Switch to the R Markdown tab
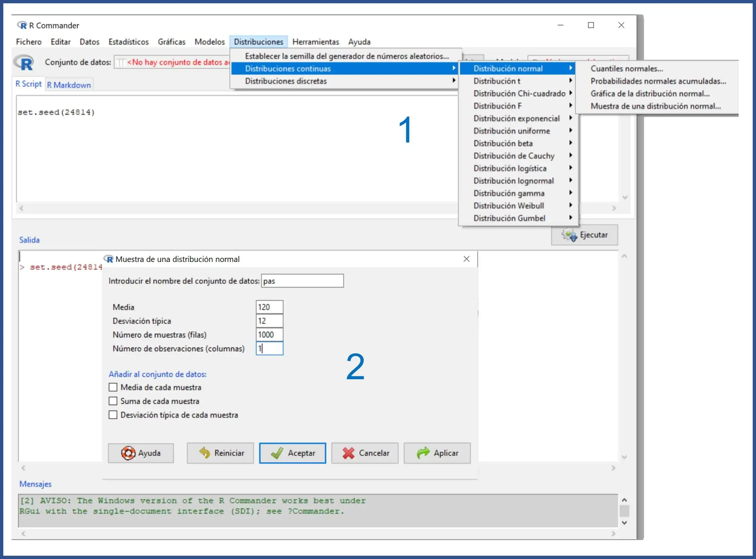 (69, 85)
